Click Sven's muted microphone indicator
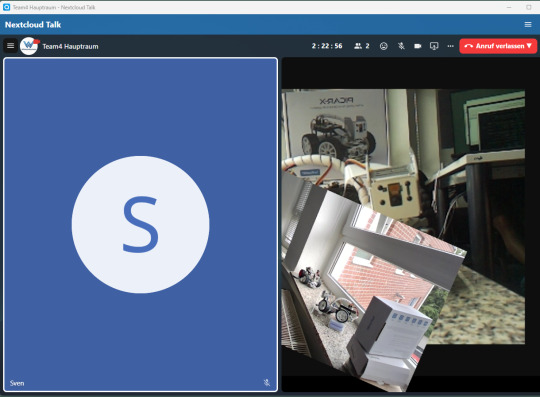This screenshot has width=540, height=397. click(x=267, y=383)
